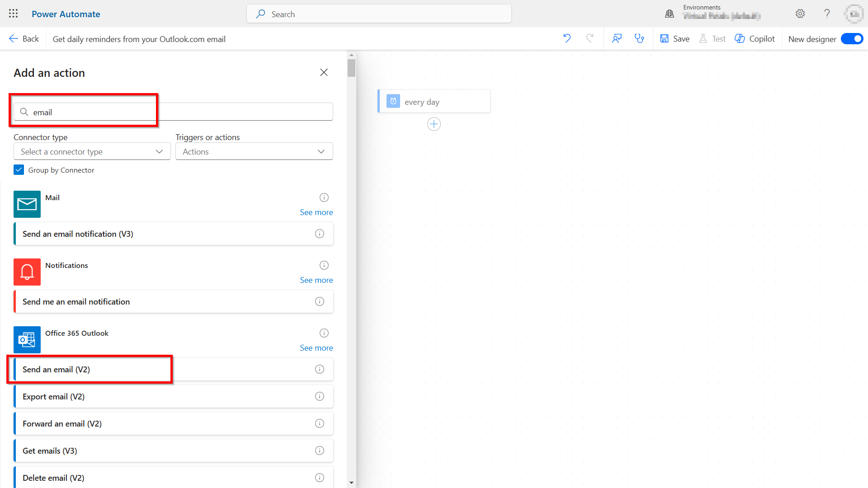Select Send an email notification (V3)
Image resolution: width=868 pixels, height=488 pixels.
(173, 234)
